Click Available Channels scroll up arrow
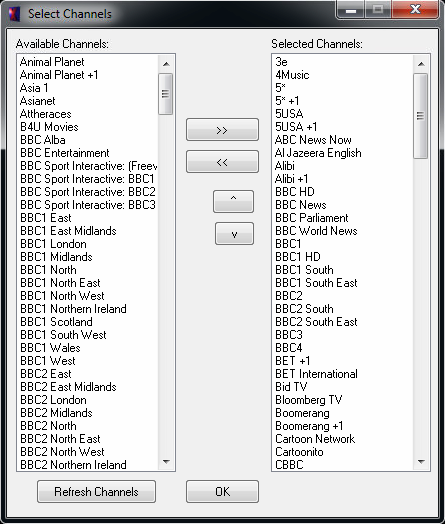The width and height of the screenshot is (445, 524). click(166, 64)
